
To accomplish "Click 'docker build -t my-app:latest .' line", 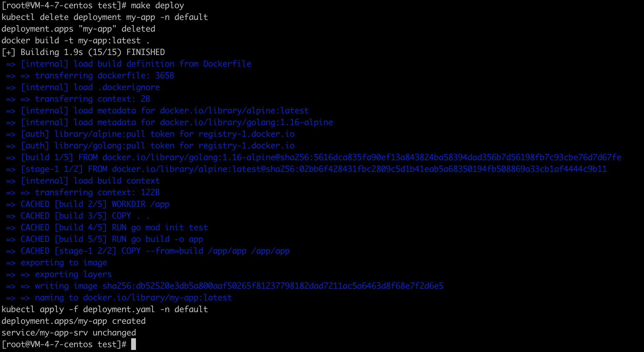I will click(76, 41).
